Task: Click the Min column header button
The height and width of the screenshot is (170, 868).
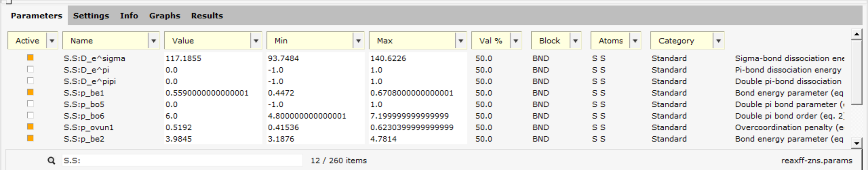Action: tap(310, 41)
